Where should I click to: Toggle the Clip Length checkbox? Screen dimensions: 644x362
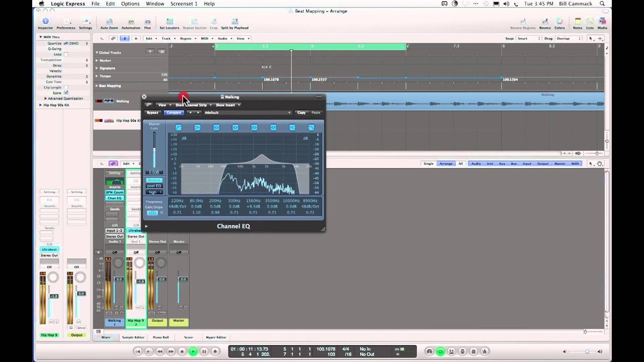click(65, 87)
